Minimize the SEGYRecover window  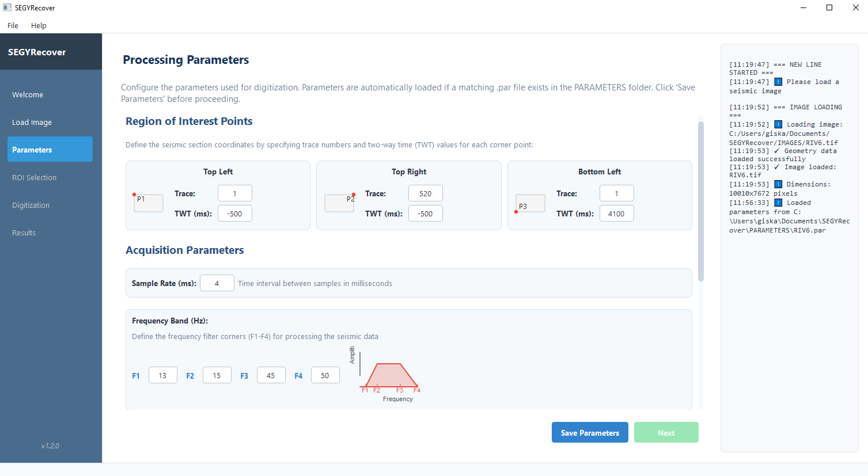click(803, 7)
